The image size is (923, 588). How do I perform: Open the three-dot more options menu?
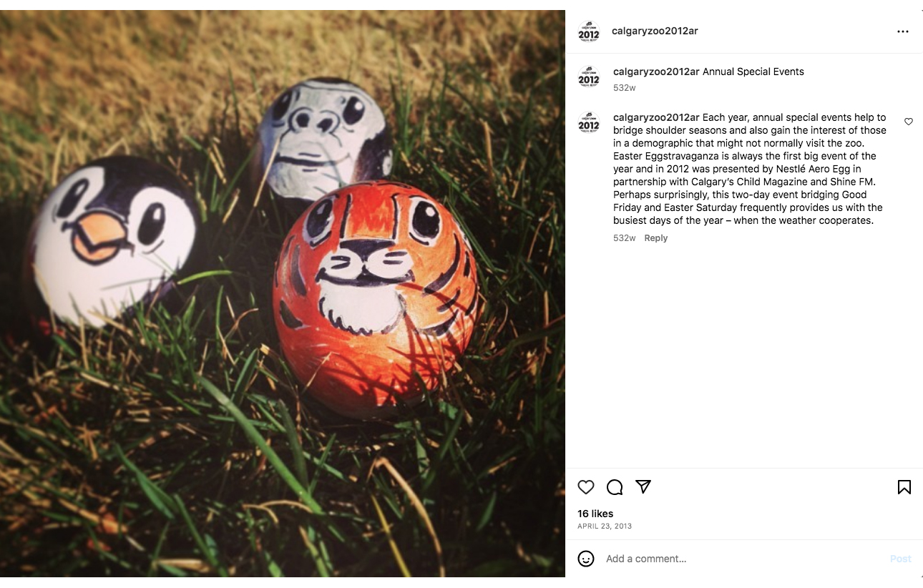click(903, 31)
